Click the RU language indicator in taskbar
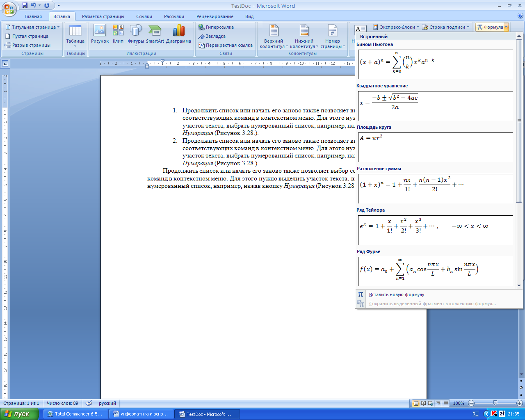This screenshot has height=420, width=525. tap(475, 414)
